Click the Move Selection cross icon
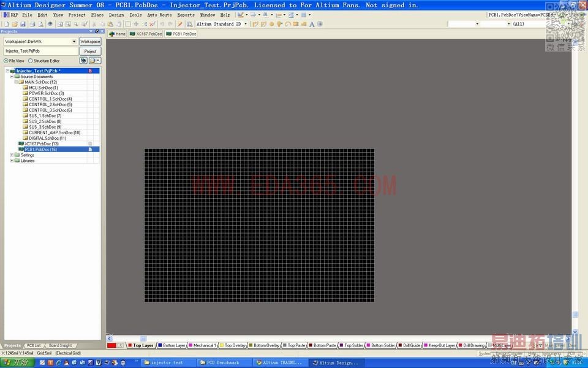The width and height of the screenshot is (588, 368). 136,24
